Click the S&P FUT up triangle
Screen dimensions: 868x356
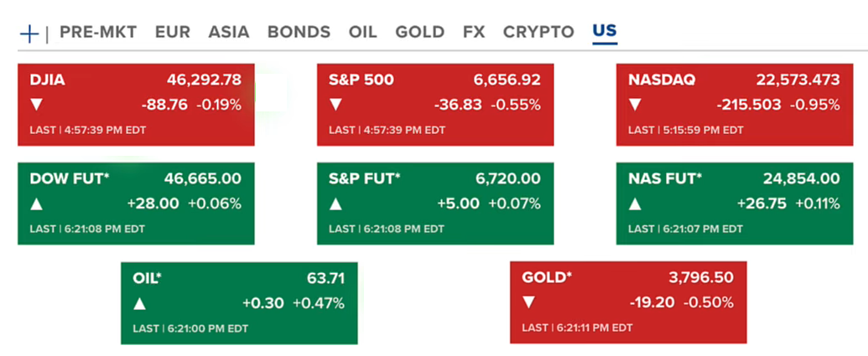(335, 204)
